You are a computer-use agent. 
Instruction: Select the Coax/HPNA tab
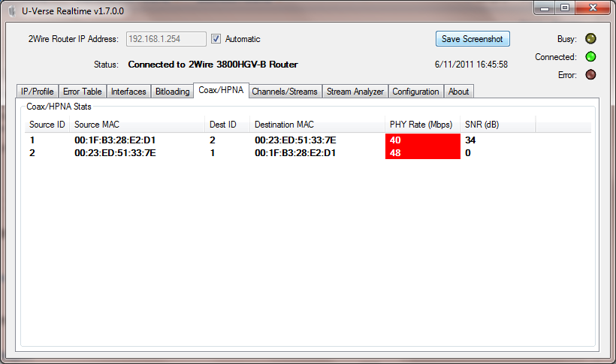click(221, 90)
